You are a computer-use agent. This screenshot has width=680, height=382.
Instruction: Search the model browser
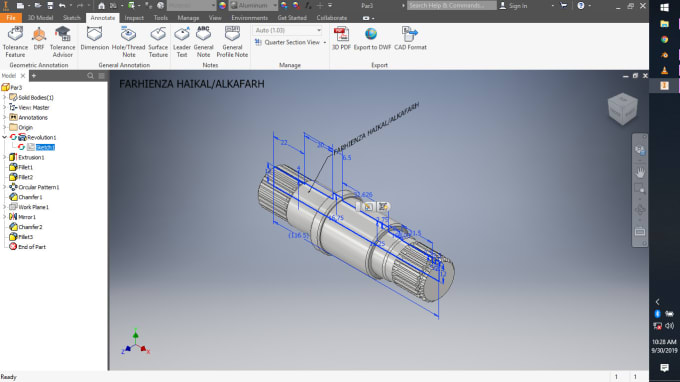click(x=90, y=76)
